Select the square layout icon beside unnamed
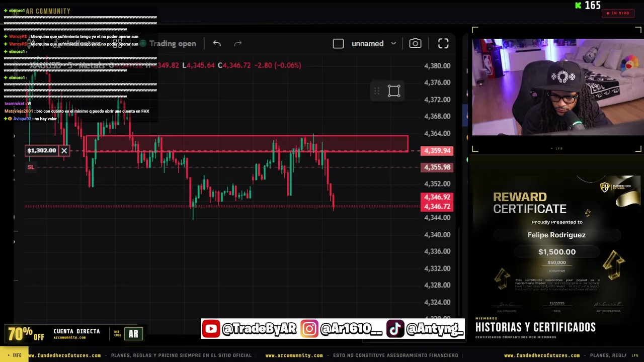644x362 pixels. click(338, 44)
